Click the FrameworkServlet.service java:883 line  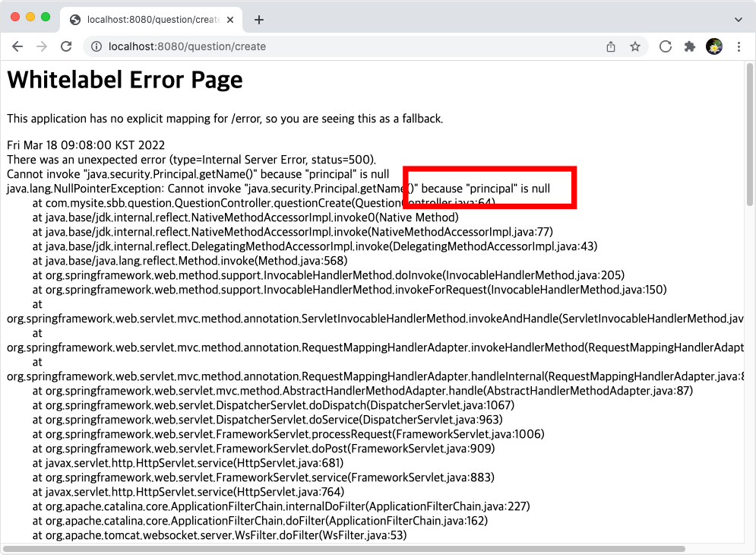pos(264,477)
